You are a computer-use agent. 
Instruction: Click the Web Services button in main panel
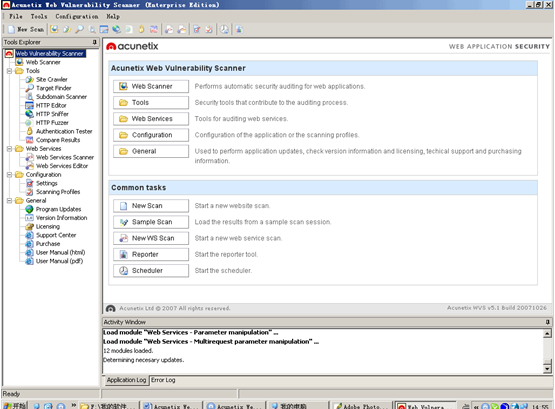click(x=151, y=119)
